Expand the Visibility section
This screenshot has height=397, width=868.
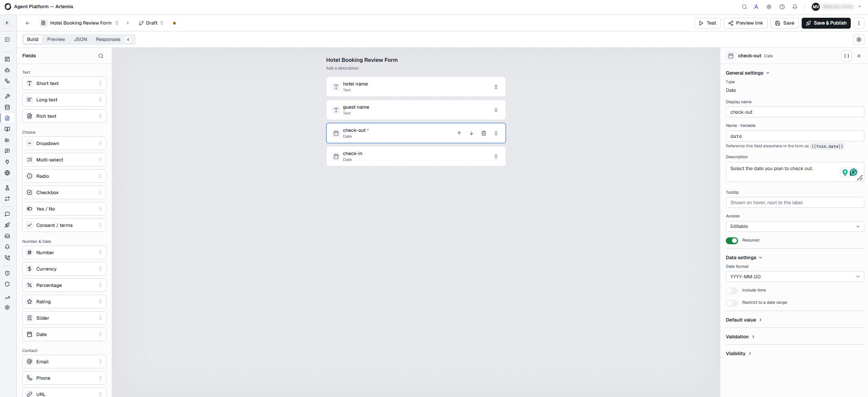pyautogui.click(x=739, y=354)
